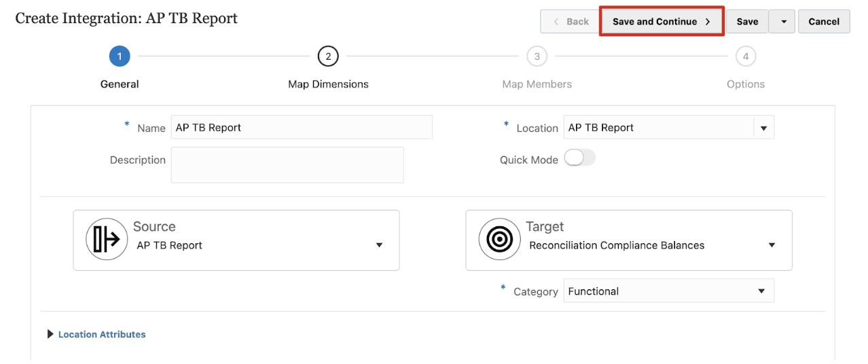Screen dimensions: 868x364
Task: Open the Target Reconciliation Compliance Balances dropdown
Action: coord(772,245)
